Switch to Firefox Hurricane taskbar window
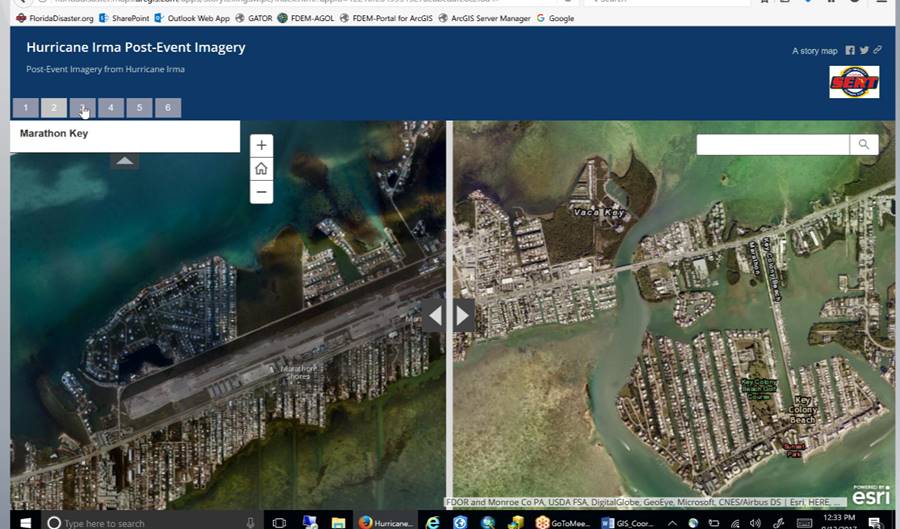This screenshot has width=900, height=529. tap(386, 522)
